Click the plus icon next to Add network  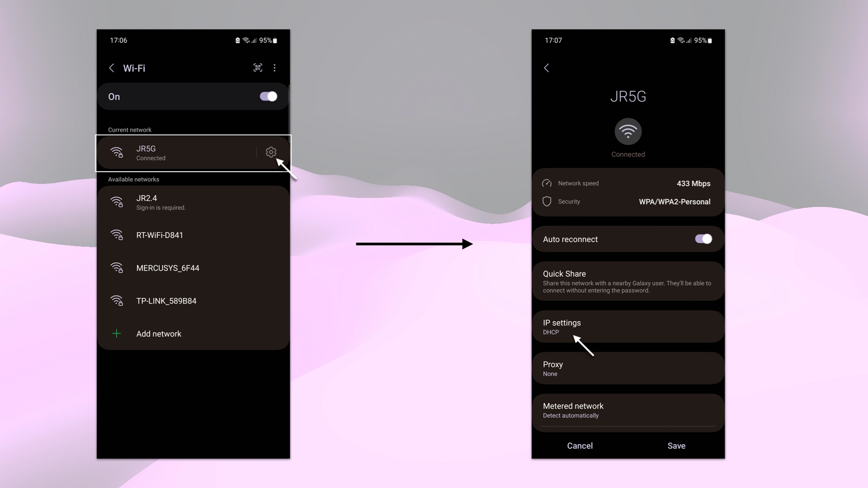coord(117,333)
